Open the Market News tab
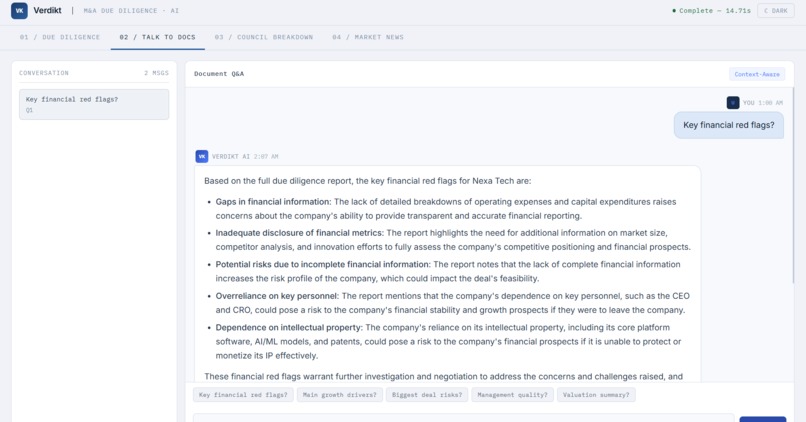This screenshot has height=422, width=806. [368, 37]
